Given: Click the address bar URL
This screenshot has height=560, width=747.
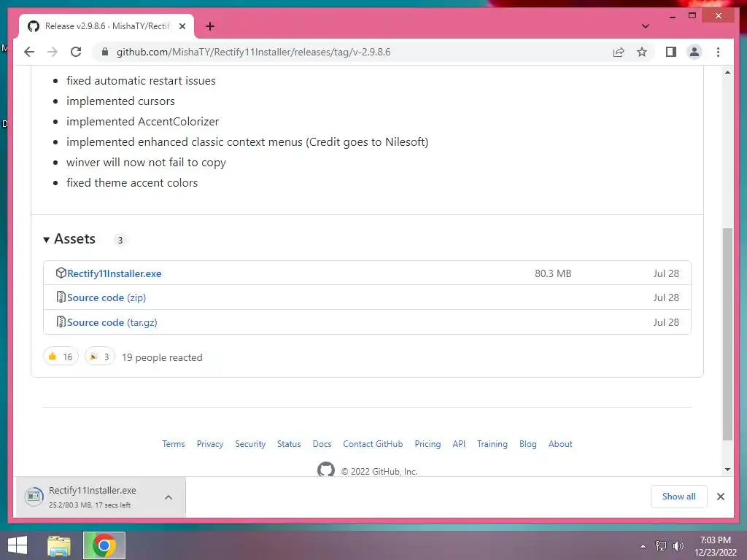Looking at the screenshot, I should tap(253, 52).
